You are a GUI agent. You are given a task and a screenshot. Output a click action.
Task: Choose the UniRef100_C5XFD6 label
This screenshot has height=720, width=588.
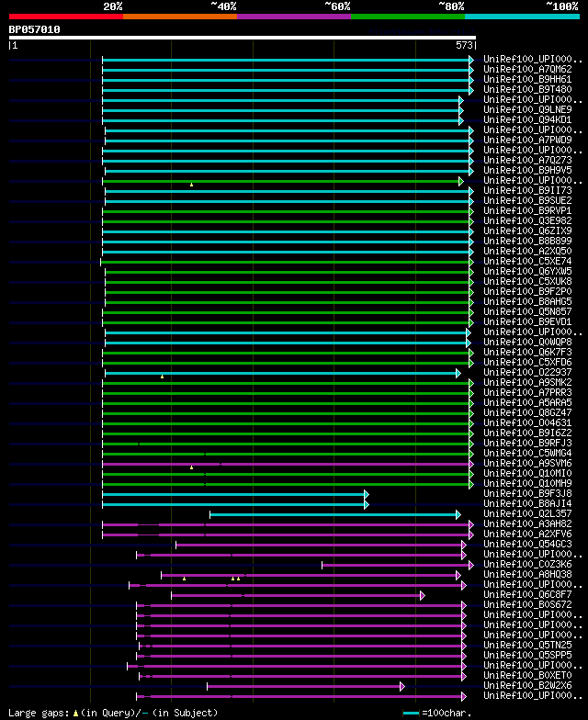point(527,362)
